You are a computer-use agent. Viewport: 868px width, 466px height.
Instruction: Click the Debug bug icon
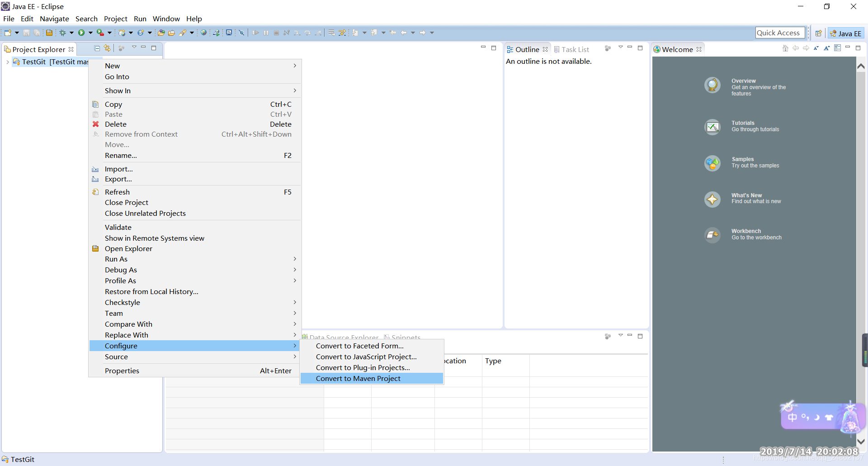63,33
